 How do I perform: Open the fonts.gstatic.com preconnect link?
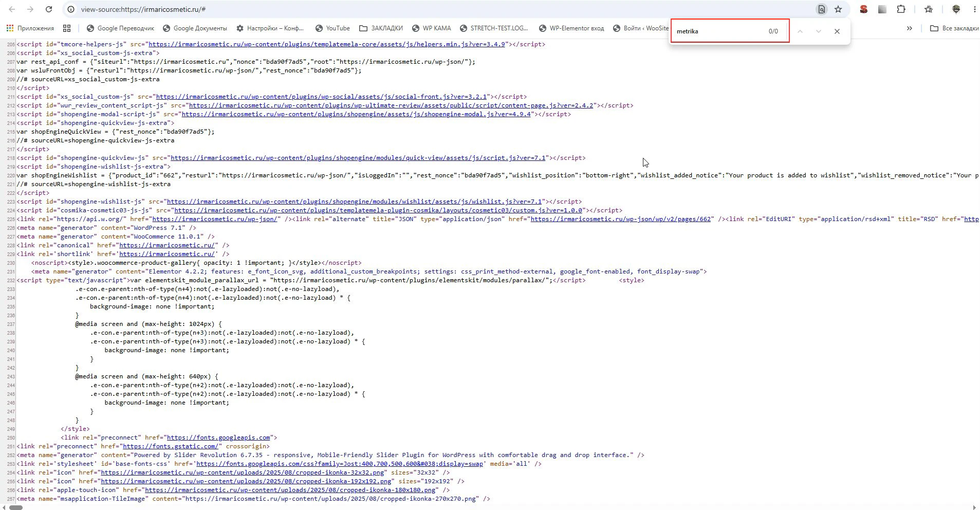[171, 446]
